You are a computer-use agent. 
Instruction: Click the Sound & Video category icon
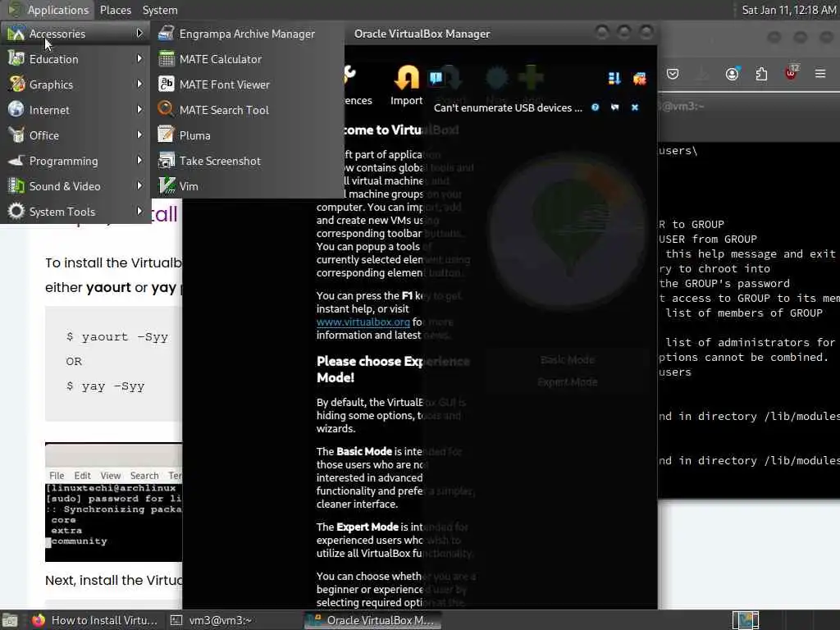[x=16, y=186]
